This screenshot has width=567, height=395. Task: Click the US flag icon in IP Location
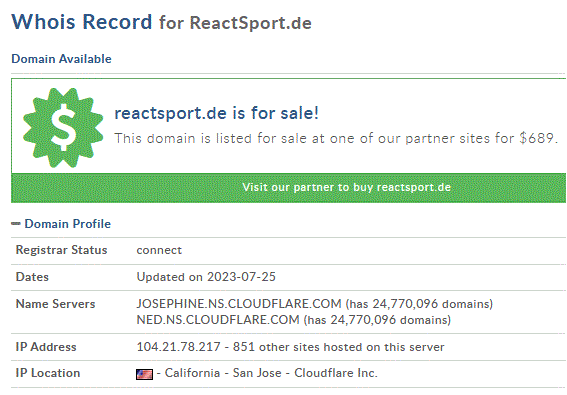point(144,374)
